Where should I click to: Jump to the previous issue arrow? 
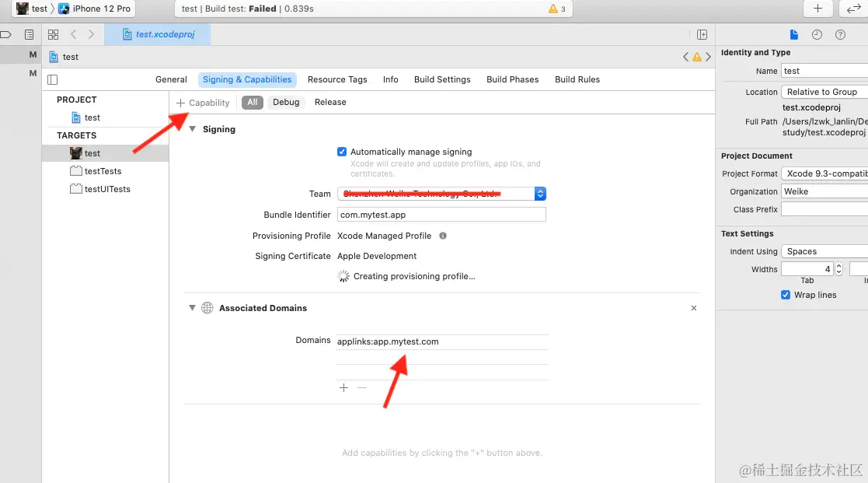coord(686,57)
